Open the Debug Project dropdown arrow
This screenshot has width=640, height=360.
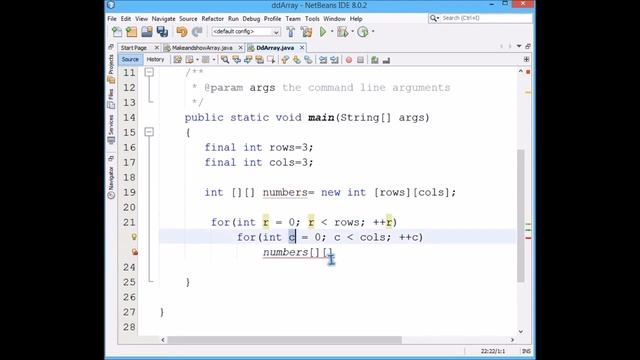click(x=352, y=31)
